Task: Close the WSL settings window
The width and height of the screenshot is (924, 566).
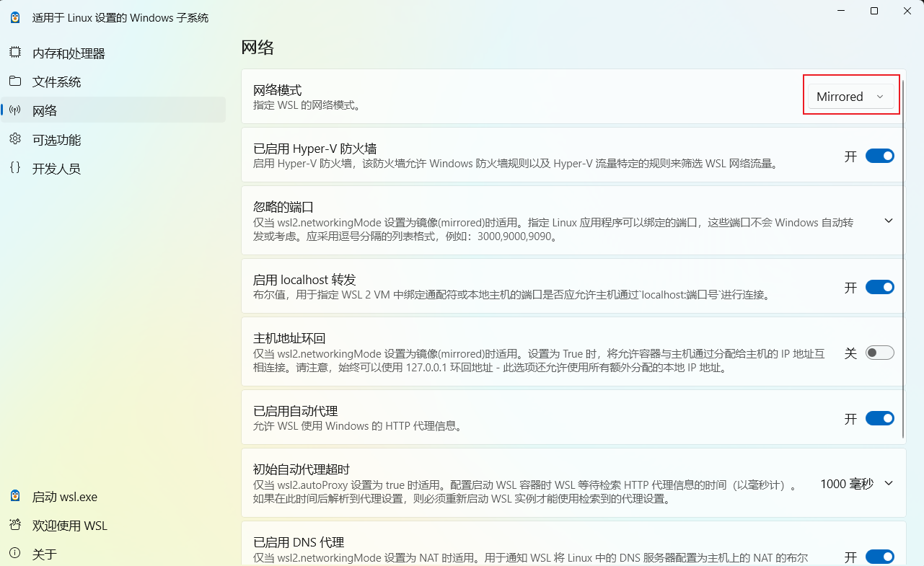Action: pos(907,11)
